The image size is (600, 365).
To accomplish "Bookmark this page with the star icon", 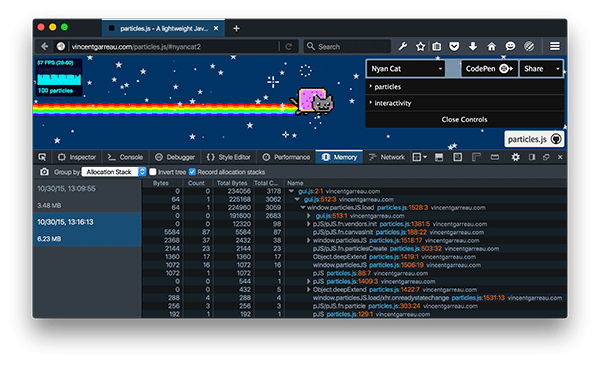I will (420, 47).
